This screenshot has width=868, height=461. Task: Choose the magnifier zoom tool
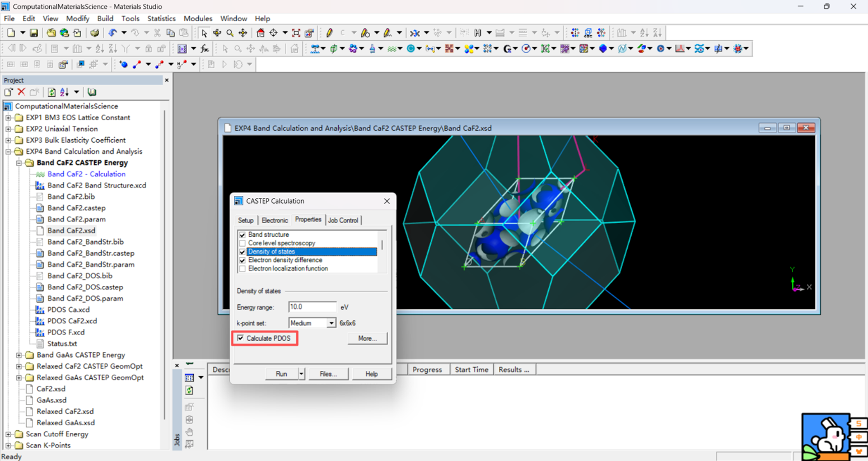tap(230, 33)
